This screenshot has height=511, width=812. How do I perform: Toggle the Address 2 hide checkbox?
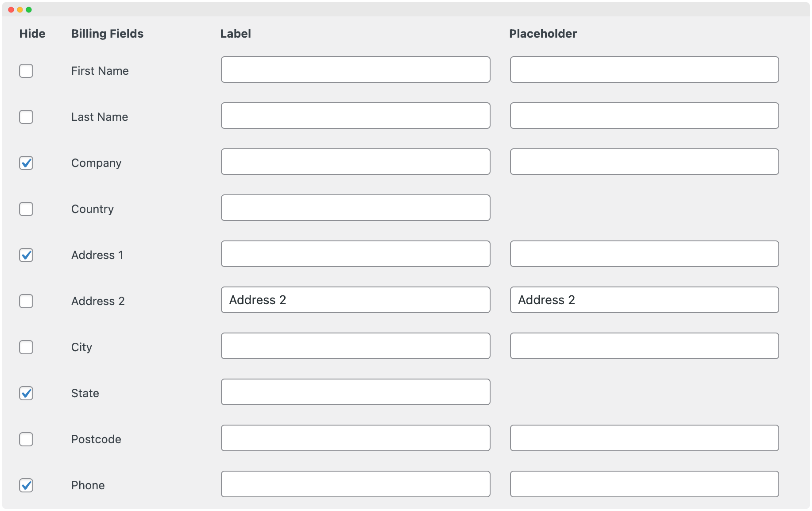[x=26, y=301]
